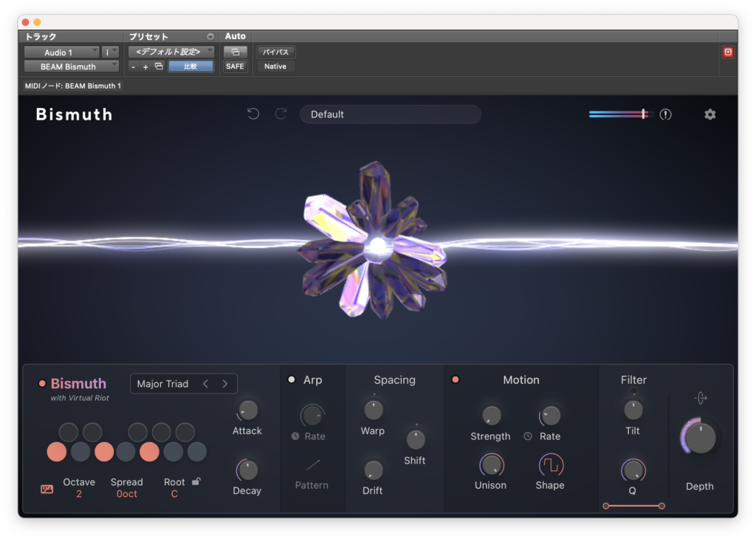Open the BEAM Bismuth plugin dropdown

72,66
